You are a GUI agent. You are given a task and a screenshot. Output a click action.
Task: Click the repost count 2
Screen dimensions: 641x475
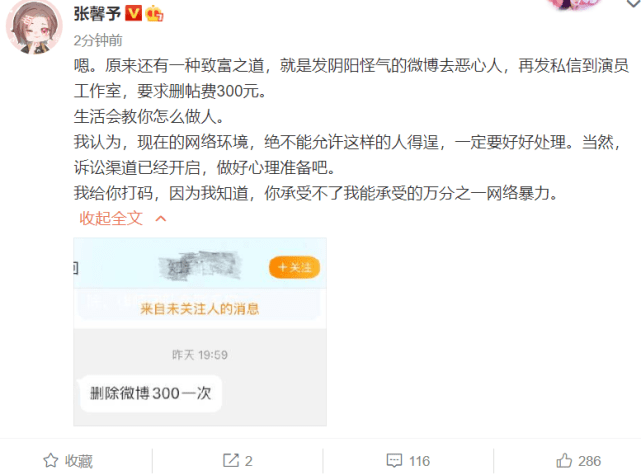click(x=249, y=461)
